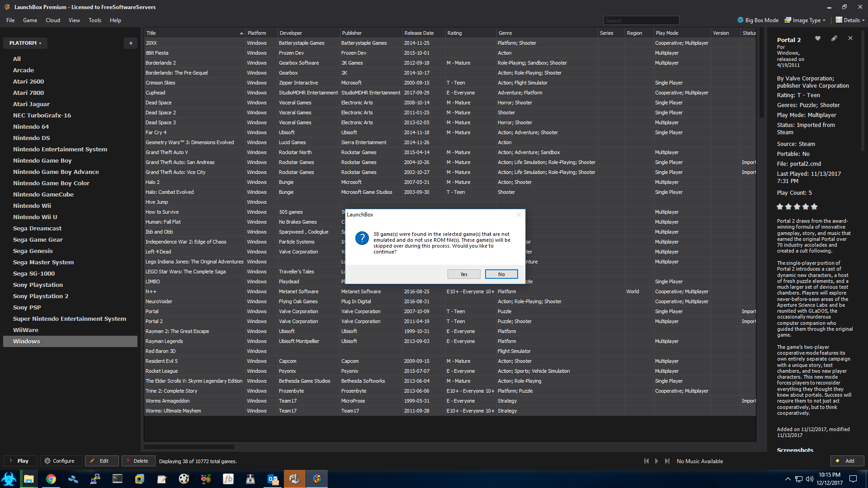Favorite Portal 2 with the heart icon
Image resolution: width=868 pixels, height=488 pixels.
817,38
